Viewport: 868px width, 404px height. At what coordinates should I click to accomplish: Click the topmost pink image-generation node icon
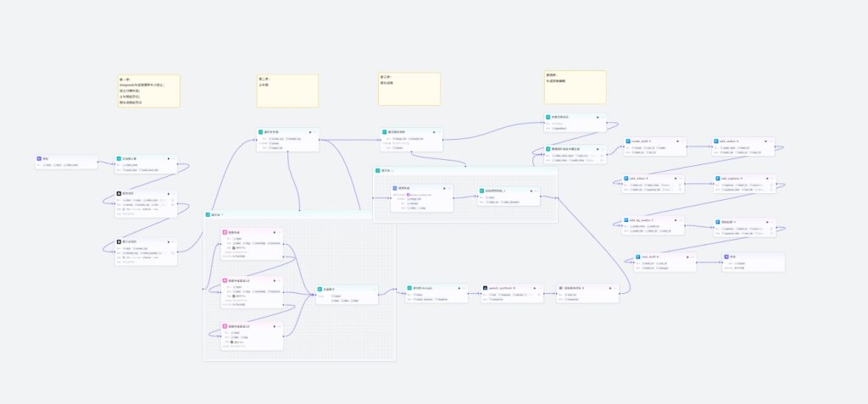pyautogui.click(x=225, y=232)
